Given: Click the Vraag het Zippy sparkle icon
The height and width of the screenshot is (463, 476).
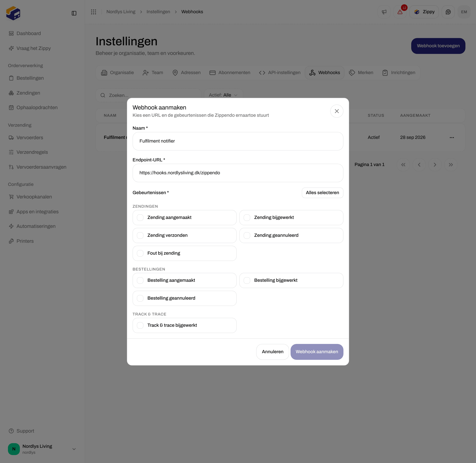Looking at the screenshot, I should (x=11, y=48).
